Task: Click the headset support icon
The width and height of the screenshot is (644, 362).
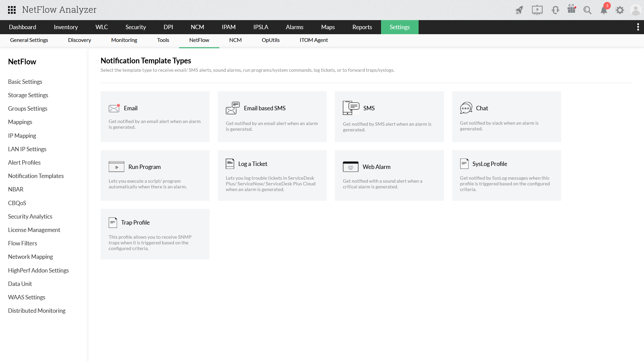Action: [555, 10]
